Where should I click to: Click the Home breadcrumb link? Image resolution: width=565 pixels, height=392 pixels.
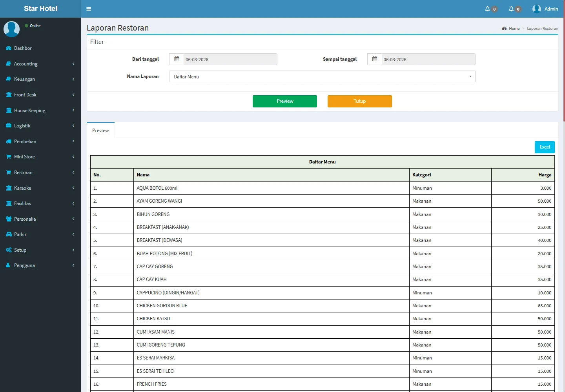coord(514,29)
